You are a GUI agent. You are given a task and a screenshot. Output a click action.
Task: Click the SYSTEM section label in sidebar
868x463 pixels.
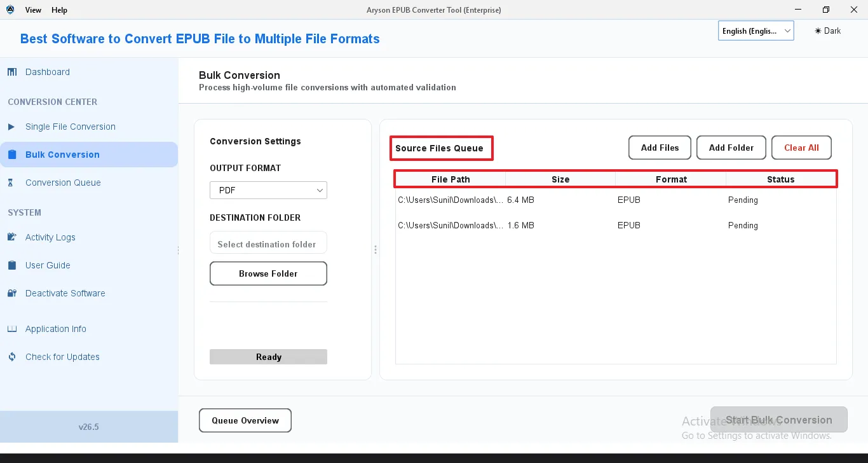24,212
